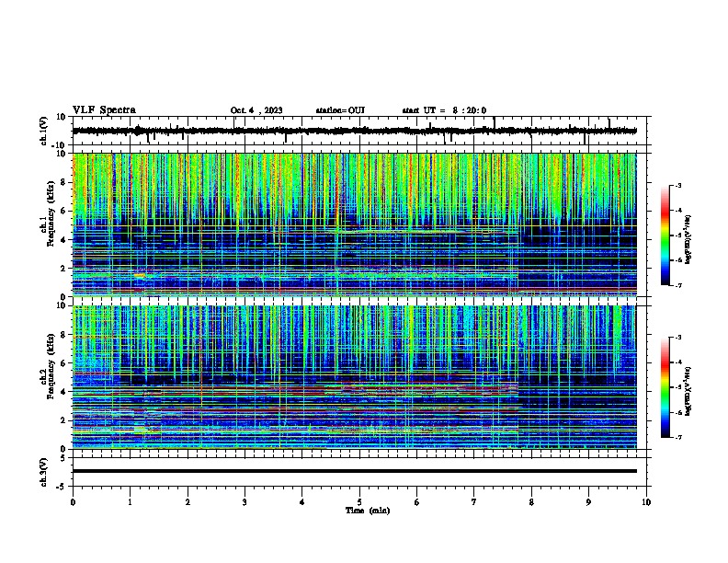Click the "ch.1(V)" waveform axis label
The image size is (728, 563).
pyautogui.click(x=44, y=131)
